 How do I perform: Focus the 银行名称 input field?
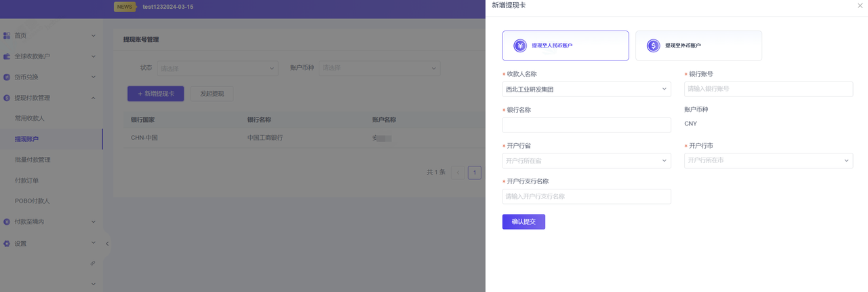pyautogui.click(x=587, y=125)
